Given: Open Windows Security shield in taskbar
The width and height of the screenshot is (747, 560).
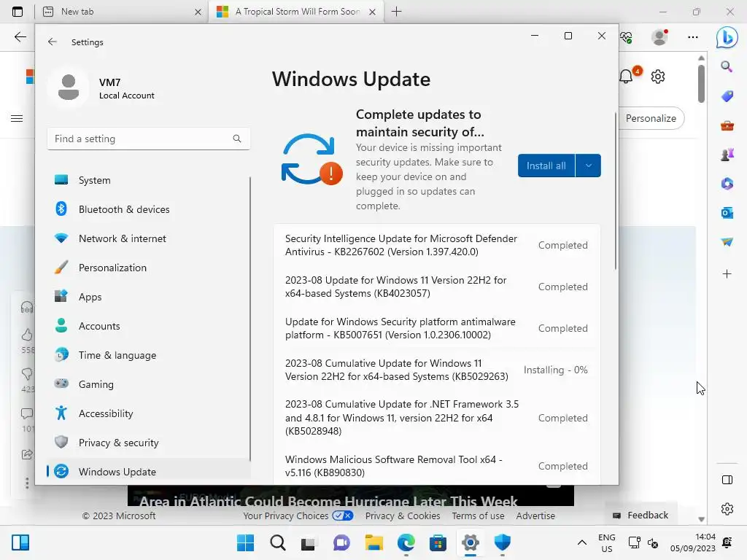Looking at the screenshot, I should coord(502,542).
